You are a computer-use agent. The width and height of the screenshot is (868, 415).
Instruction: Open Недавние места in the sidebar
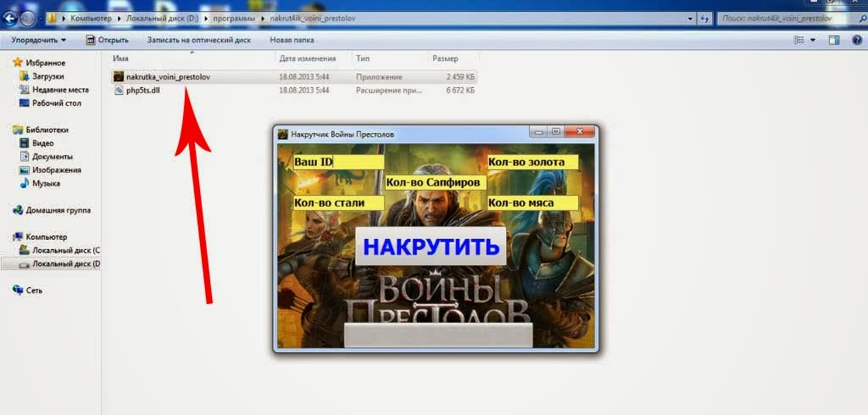point(60,90)
